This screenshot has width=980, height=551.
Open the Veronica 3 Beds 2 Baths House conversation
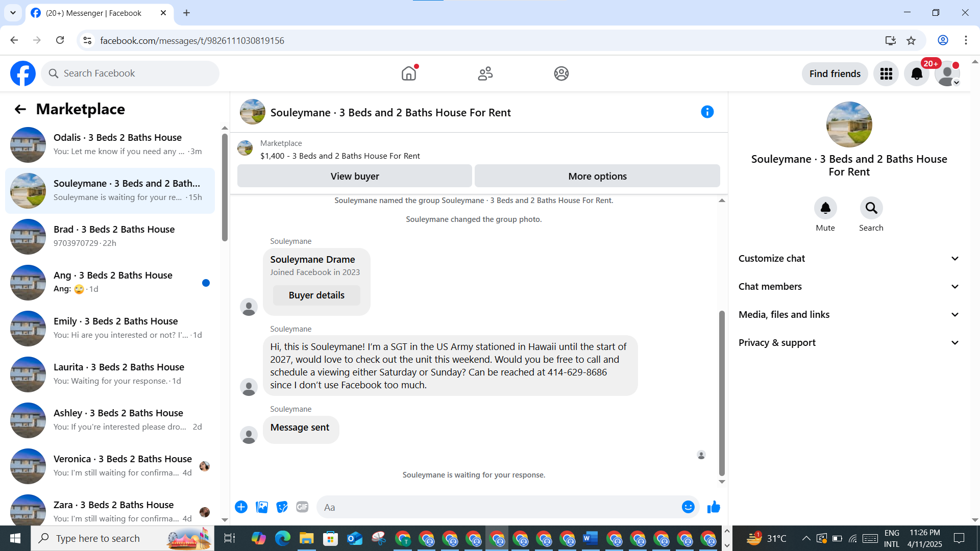pyautogui.click(x=110, y=466)
